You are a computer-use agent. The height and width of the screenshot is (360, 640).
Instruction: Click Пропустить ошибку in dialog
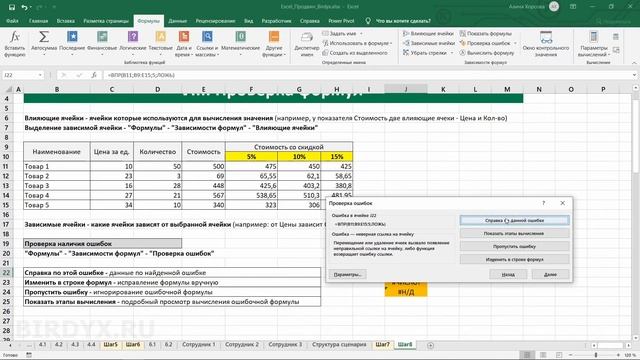(514, 247)
